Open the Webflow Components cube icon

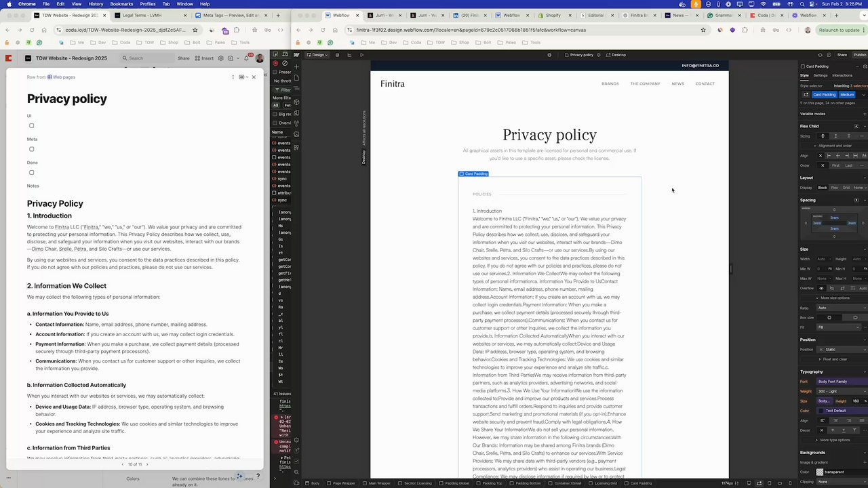pyautogui.click(x=296, y=102)
